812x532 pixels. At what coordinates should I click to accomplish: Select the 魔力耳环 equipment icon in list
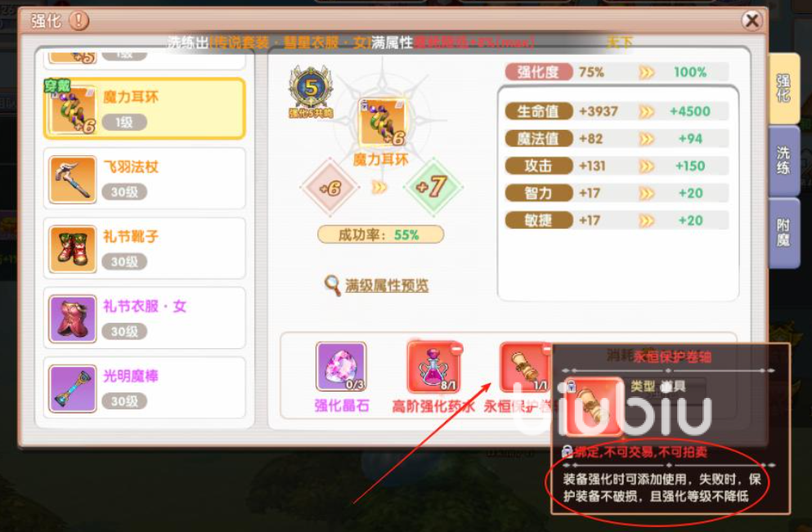click(x=72, y=110)
